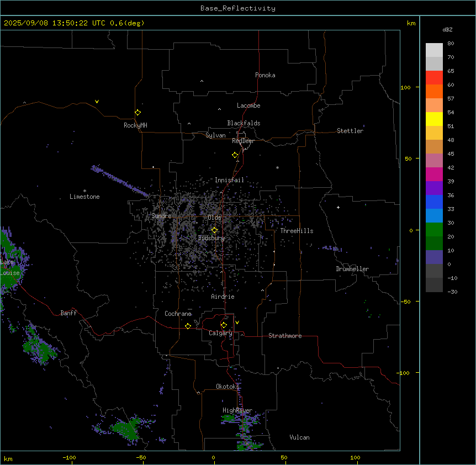Click the Sundre town label
The image size is (476, 465).
161,216
